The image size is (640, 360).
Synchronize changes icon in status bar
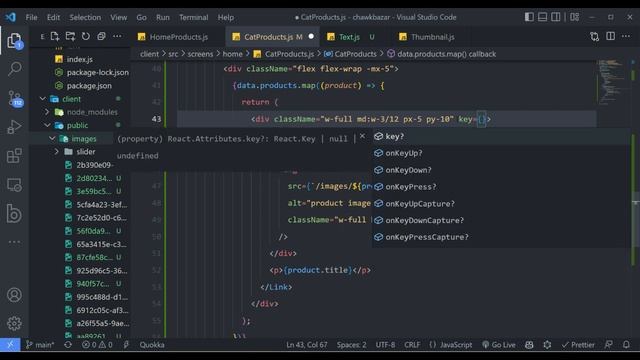[68, 345]
